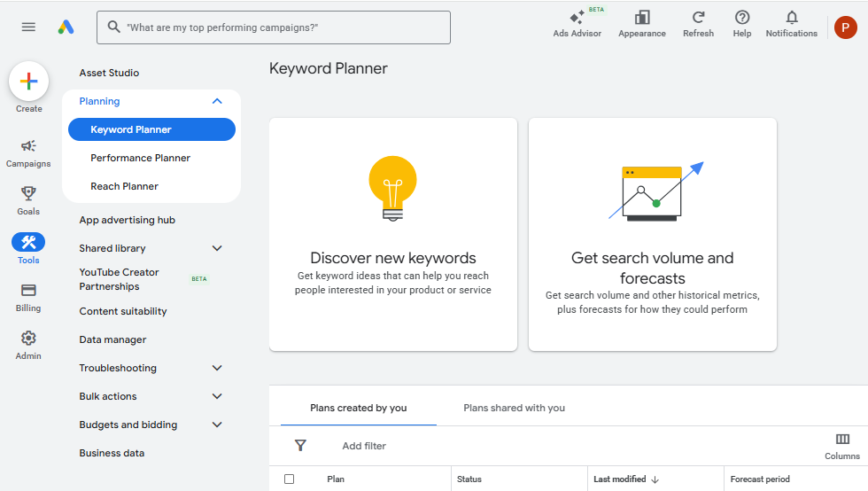Open Ads Advisor beta

[577, 24]
